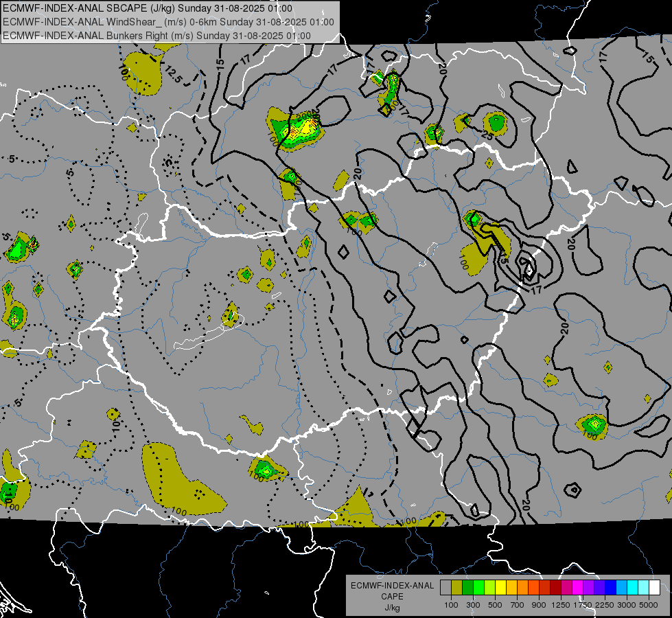Select the dark green legend swatch
The image size is (672, 618).
[x=468, y=587]
